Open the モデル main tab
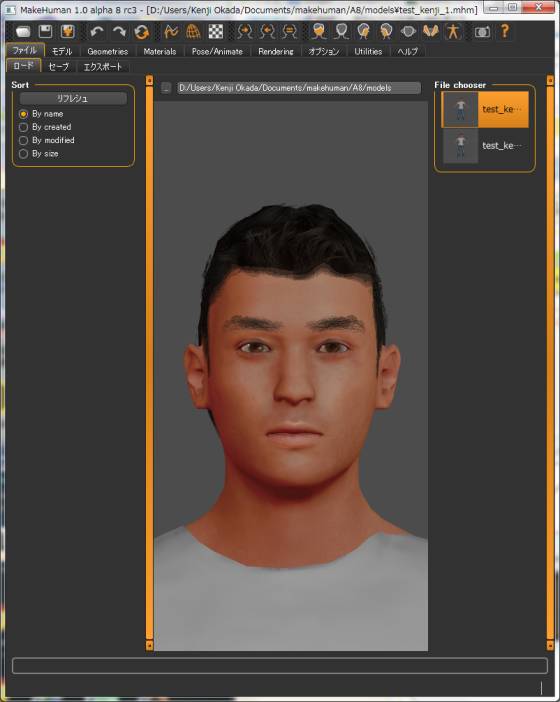The width and height of the screenshot is (560, 702). [x=62, y=51]
